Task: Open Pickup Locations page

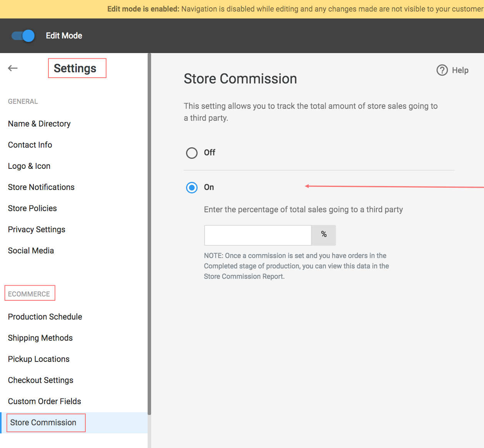Action: coord(39,359)
